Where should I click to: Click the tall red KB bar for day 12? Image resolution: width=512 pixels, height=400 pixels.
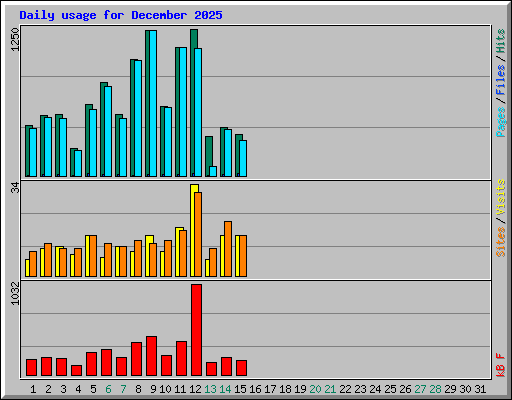[196, 330]
